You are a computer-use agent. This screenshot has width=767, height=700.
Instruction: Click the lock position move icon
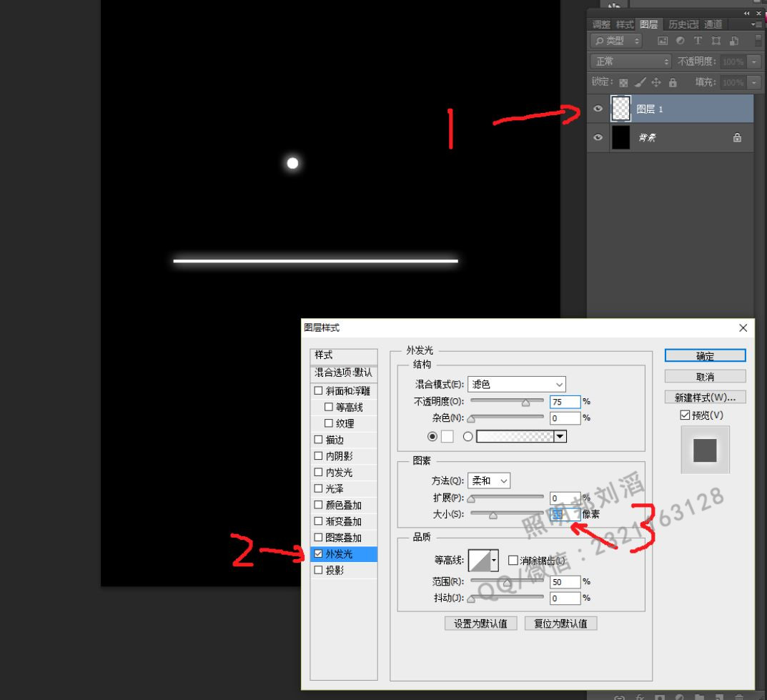(656, 83)
